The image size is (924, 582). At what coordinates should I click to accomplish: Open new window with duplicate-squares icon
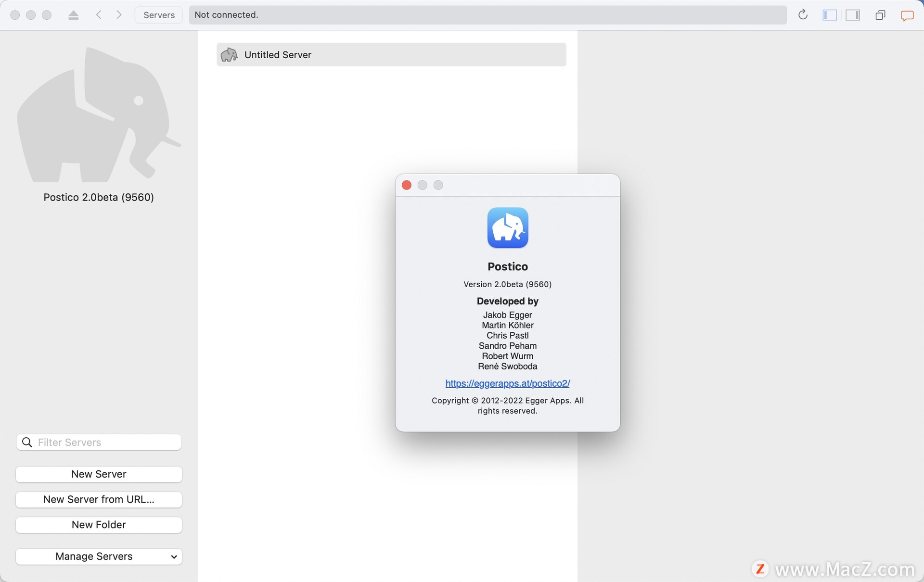(x=880, y=15)
